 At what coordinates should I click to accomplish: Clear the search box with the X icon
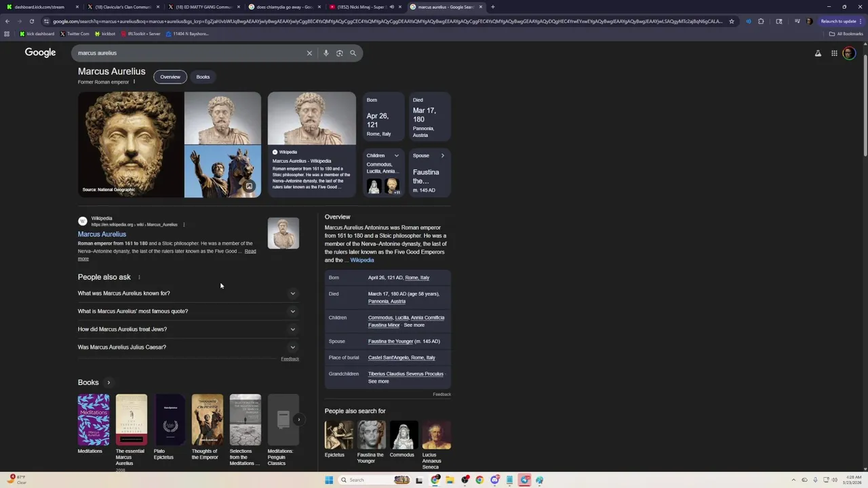309,53
